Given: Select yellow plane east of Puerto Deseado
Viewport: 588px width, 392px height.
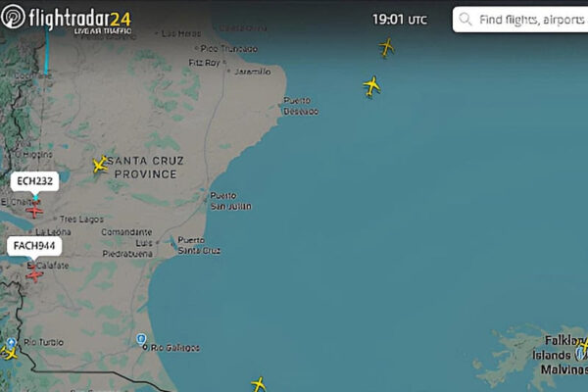Looking at the screenshot, I should point(371,86).
